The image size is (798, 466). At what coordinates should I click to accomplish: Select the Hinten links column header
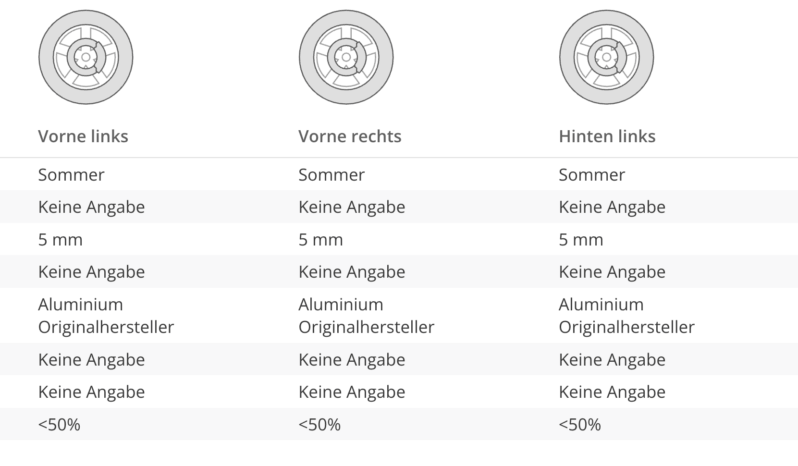(607, 136)
